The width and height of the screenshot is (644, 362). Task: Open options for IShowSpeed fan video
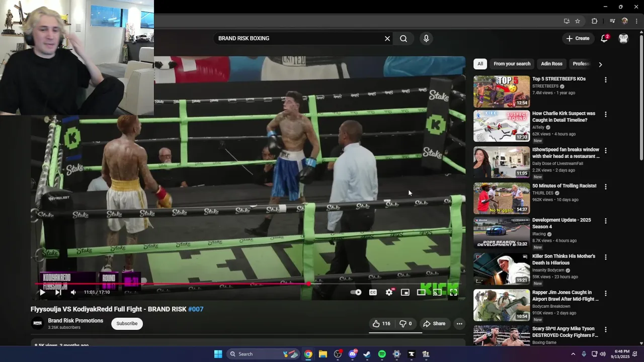(x=606, y=150)
